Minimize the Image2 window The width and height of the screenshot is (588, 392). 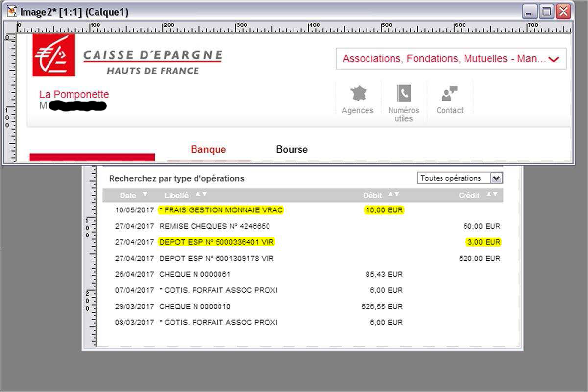(530, 12)
